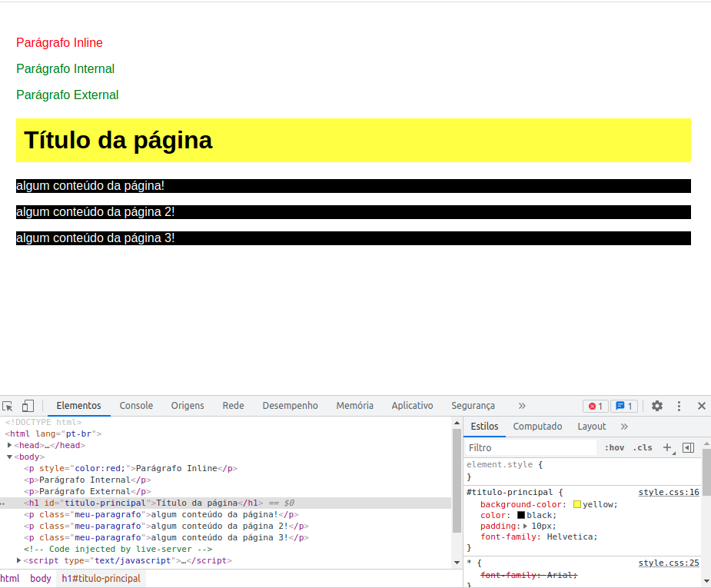Image resolution: width=711 pixels, height=588 pixels.
Task: Toggle :hov element state
Action: click(x=614, y=448)
